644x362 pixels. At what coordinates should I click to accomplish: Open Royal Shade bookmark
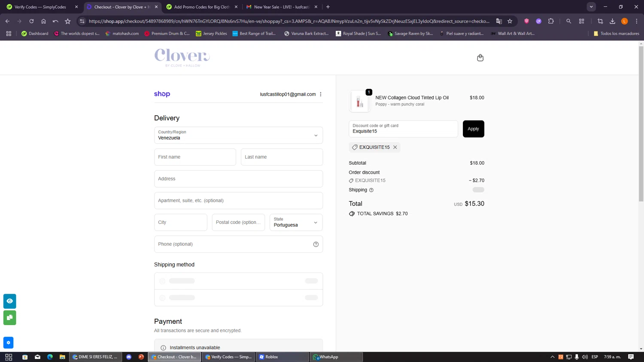pyautogui.click(x=358, y=33)
